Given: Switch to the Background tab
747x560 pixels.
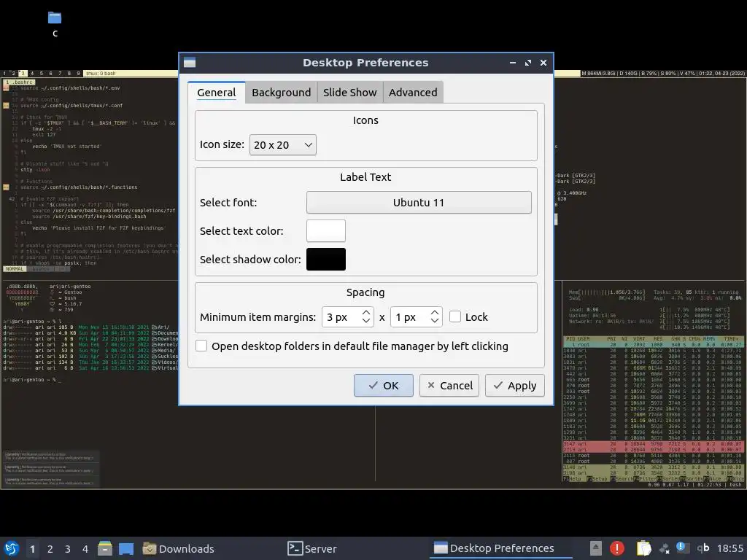Looking at the screenshot, I should 281,93.
